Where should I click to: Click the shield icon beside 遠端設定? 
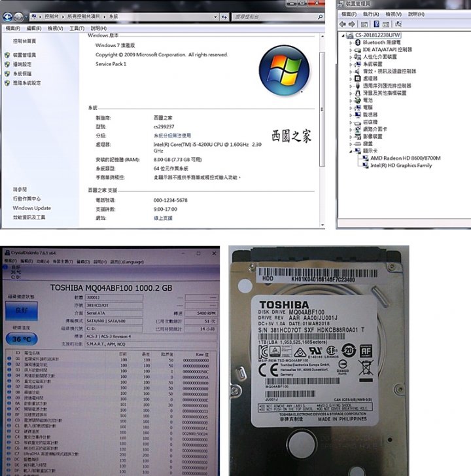coord(7,64)
